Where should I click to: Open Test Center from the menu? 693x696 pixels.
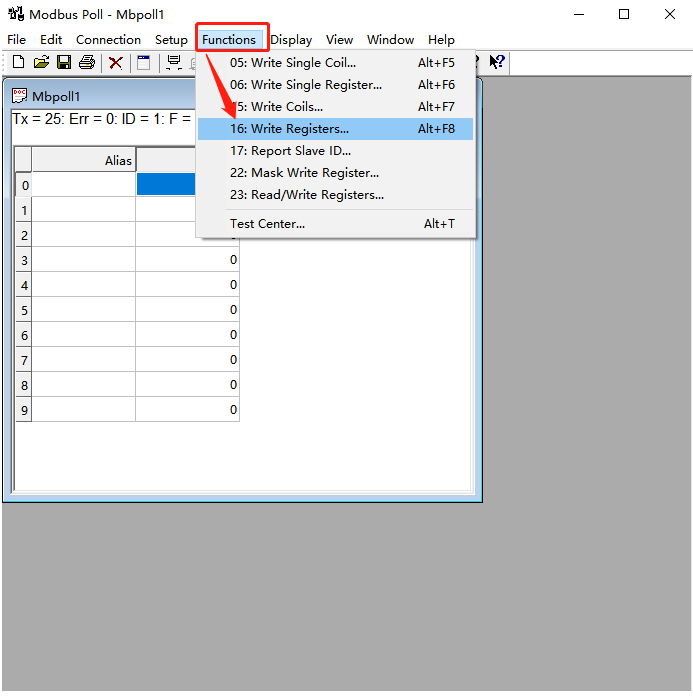pos(267,224)
